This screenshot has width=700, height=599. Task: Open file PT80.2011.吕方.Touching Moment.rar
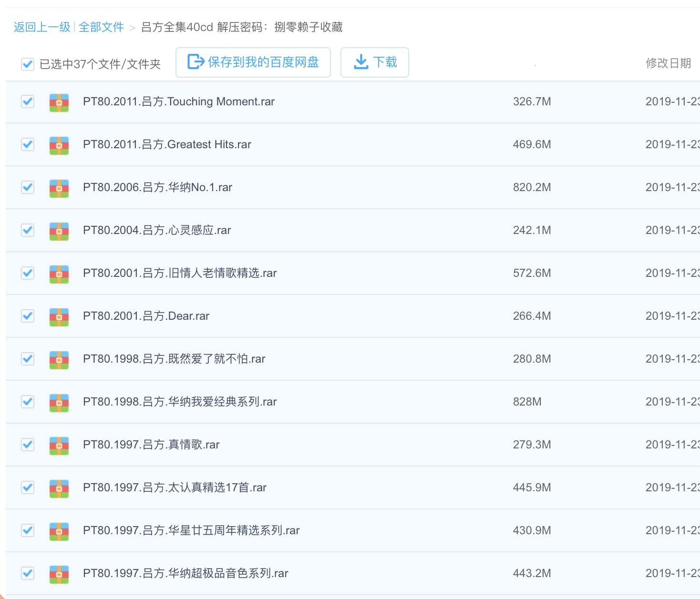[179, 102]
